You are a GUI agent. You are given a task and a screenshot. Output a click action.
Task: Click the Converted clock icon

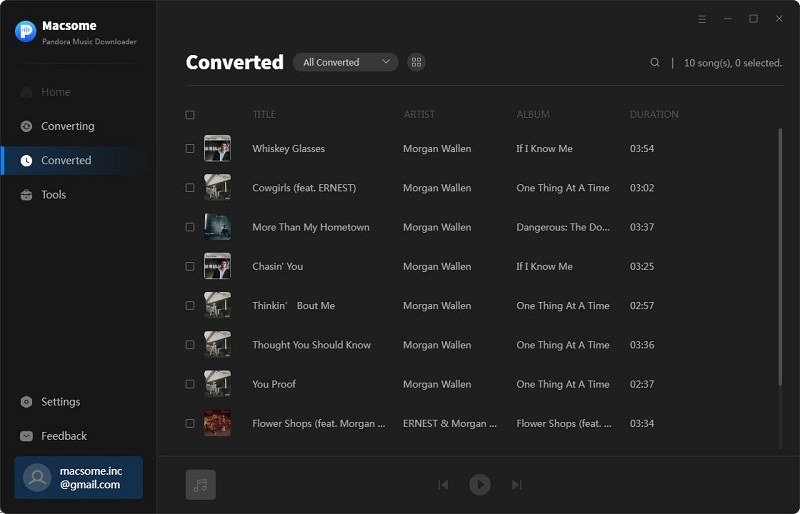click(x=26, y=160)
